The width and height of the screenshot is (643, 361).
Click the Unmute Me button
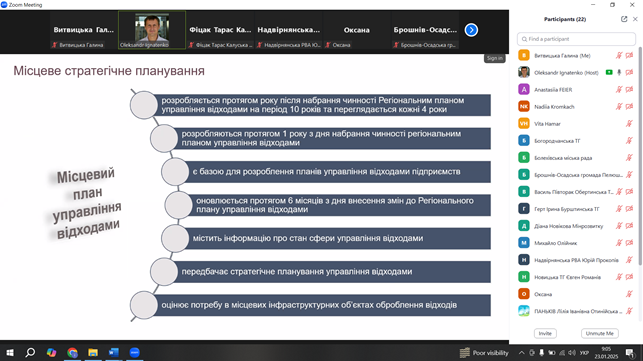pyautogui.click(x=600, y=334)
